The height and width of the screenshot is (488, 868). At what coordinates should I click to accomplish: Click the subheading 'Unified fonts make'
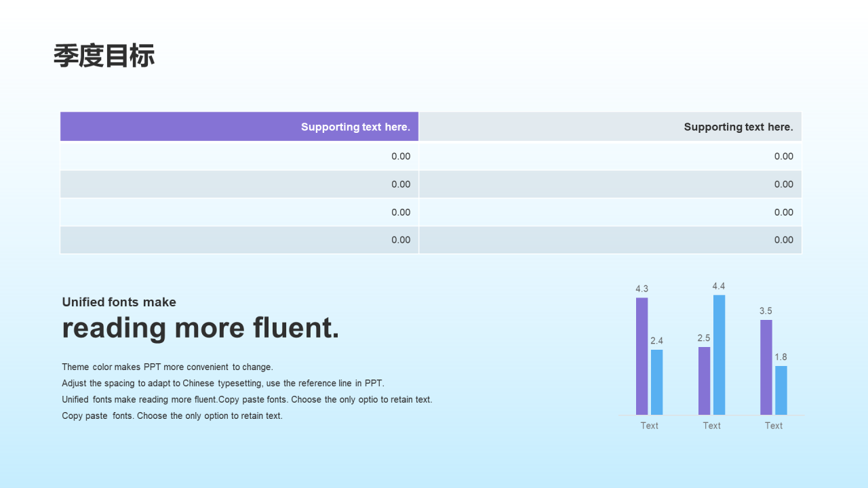[119, 302]
